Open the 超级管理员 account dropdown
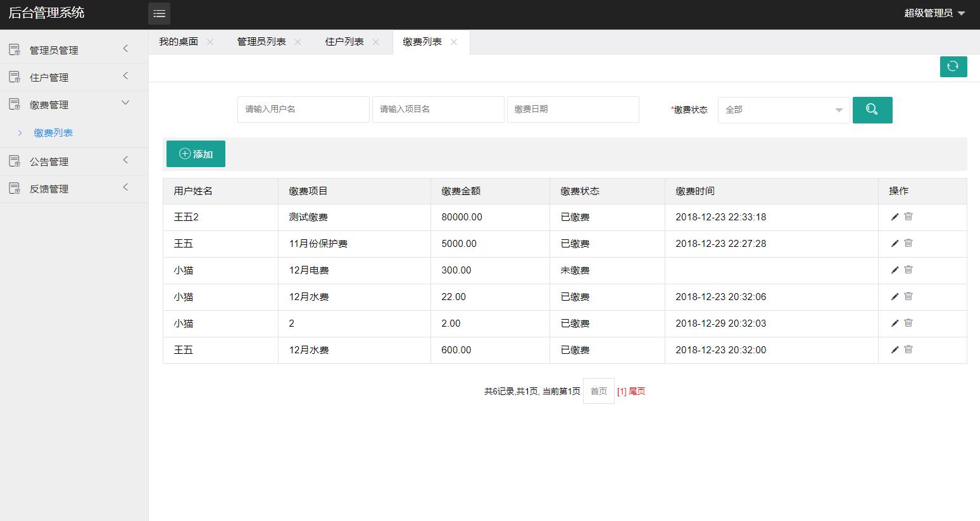The width and height of the screenshot is (980, 521). click(x=935, y=13)
